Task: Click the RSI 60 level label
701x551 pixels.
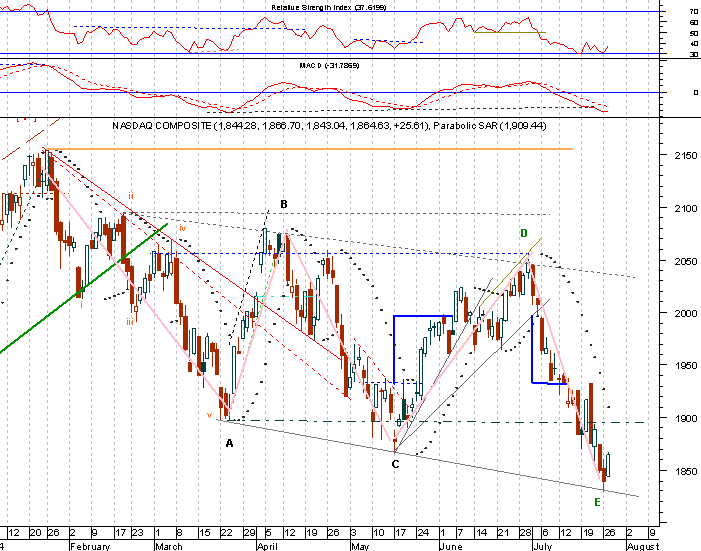Action: [694, 22]
